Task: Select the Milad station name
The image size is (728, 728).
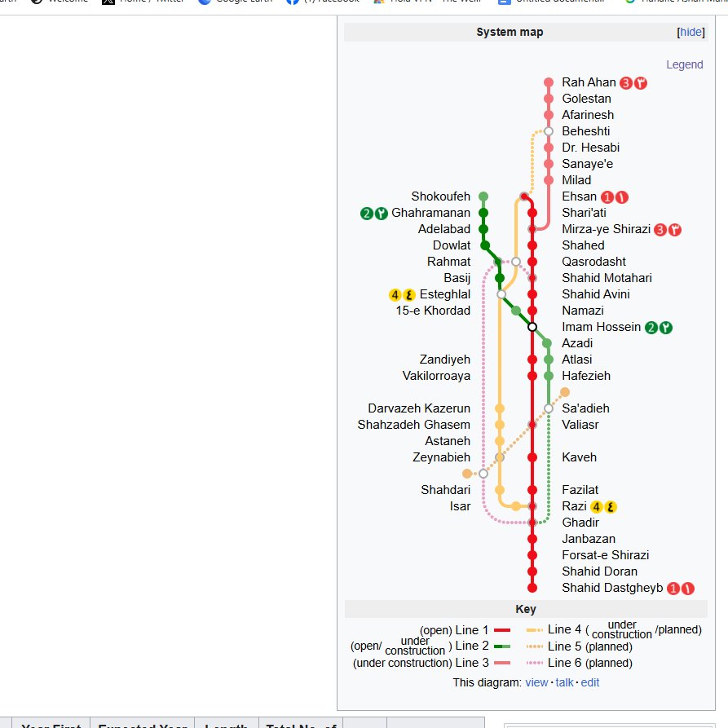Action: 576,180
